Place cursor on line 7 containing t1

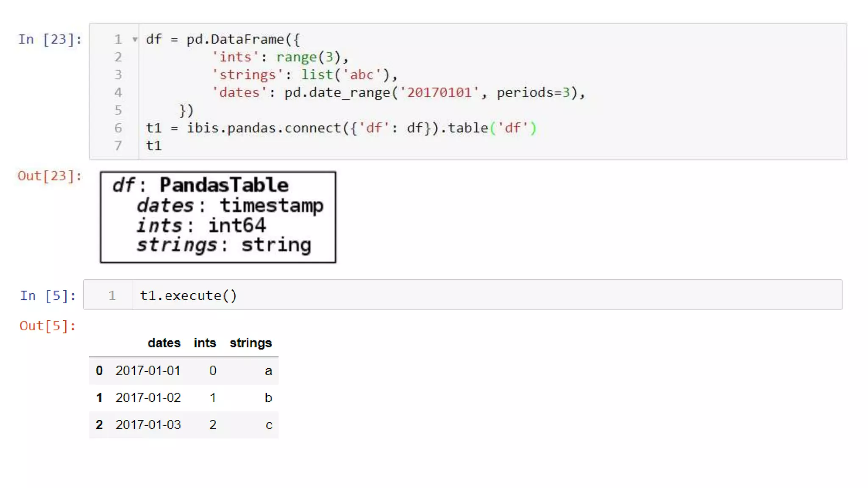coord(154,146)
